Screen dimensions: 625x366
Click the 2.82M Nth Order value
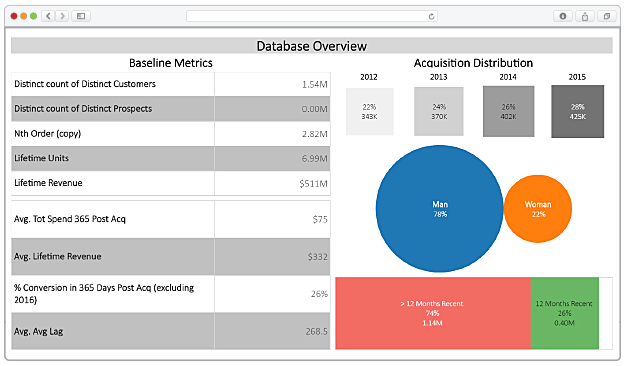tap(314, 134)
